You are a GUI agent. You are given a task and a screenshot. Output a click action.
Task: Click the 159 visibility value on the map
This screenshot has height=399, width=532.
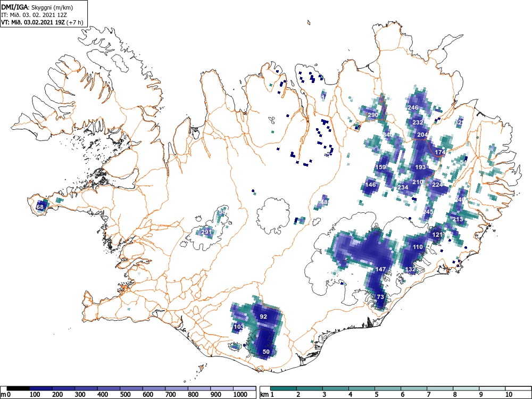tap(381, 167)
